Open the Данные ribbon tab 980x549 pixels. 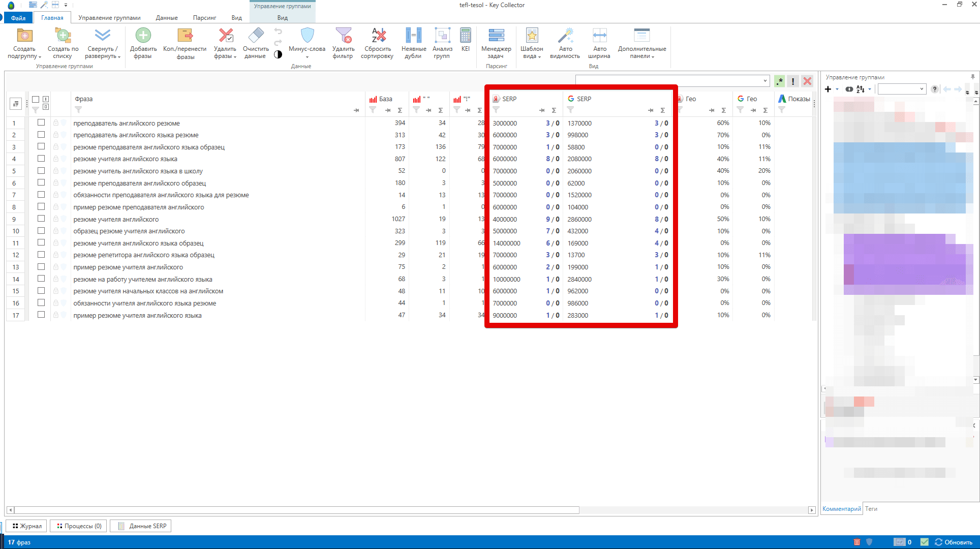coord(166,18)
